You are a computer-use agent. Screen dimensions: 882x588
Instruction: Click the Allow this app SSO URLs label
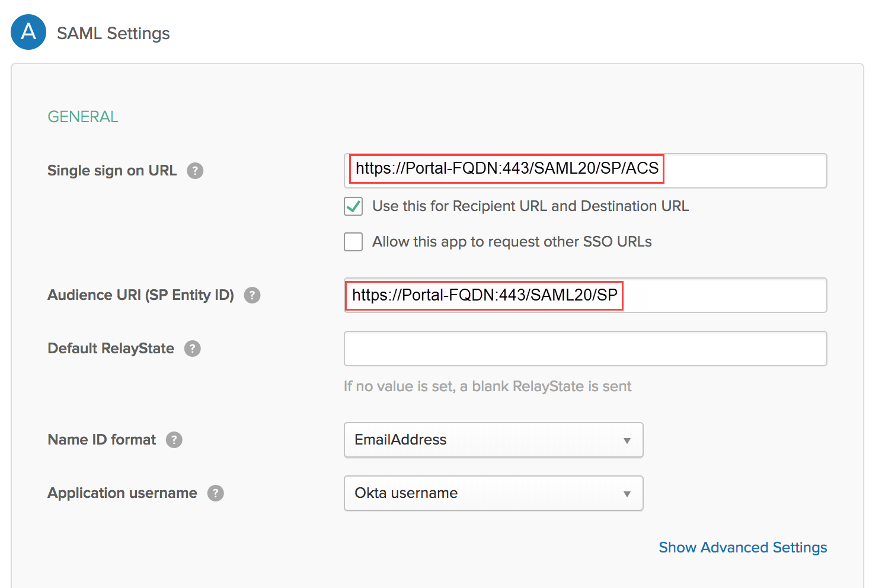(x=512, y=242)
